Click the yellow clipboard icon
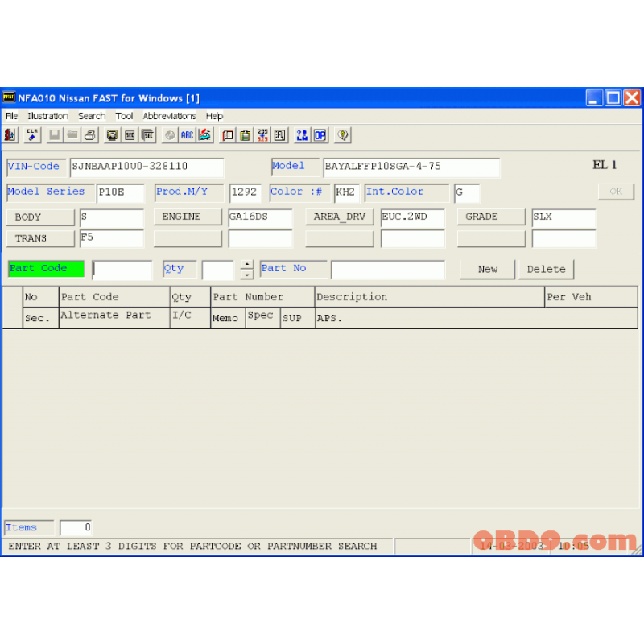The image size is (644, 644). 246,135
